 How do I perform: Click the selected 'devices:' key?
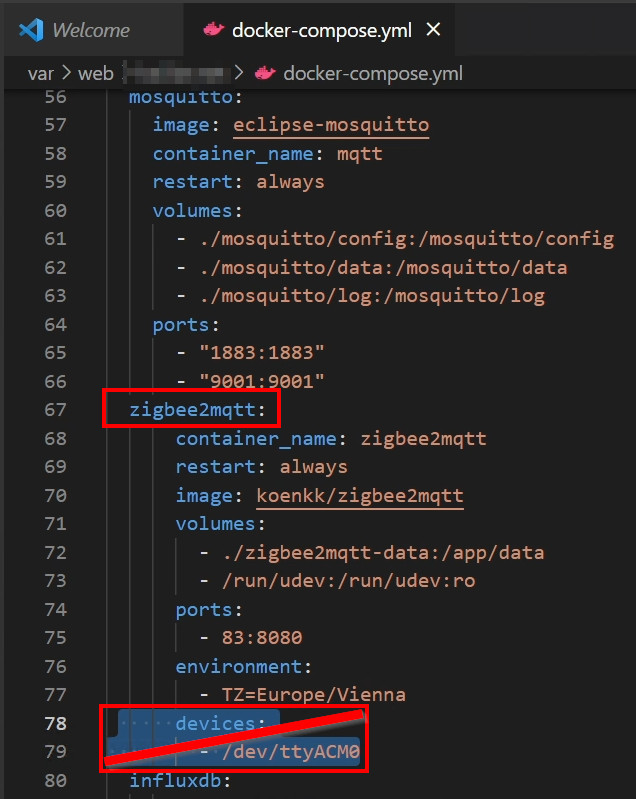[x=213, y=723]
